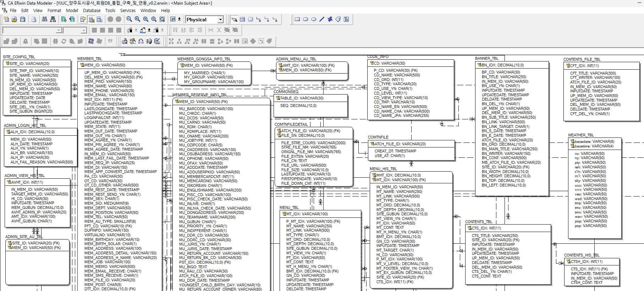Select the Entity table drawing tool
Viewport: 644px width, 291px height.
242,20
